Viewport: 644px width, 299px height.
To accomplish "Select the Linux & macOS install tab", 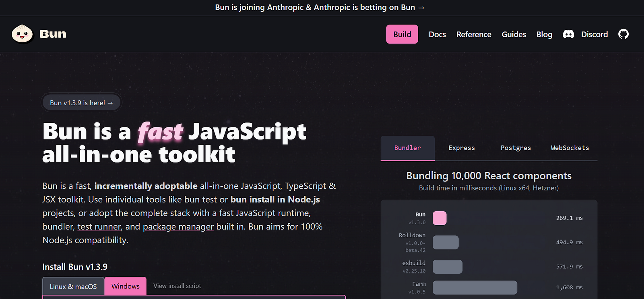I will coord(73,286).
